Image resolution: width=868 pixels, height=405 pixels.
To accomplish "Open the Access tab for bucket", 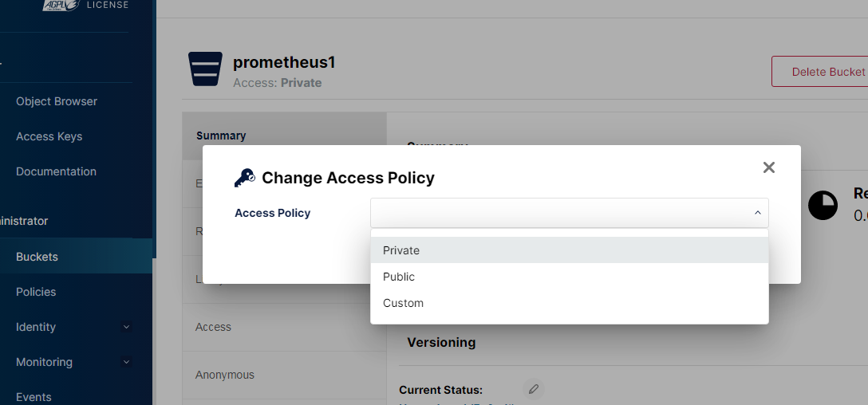I will click(x=213, y=327).
